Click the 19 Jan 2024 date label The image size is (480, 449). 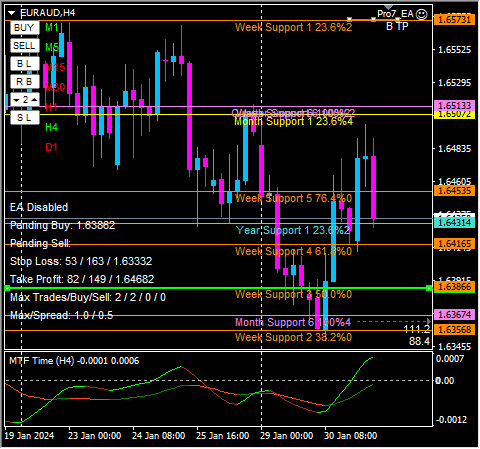(29, 436)
